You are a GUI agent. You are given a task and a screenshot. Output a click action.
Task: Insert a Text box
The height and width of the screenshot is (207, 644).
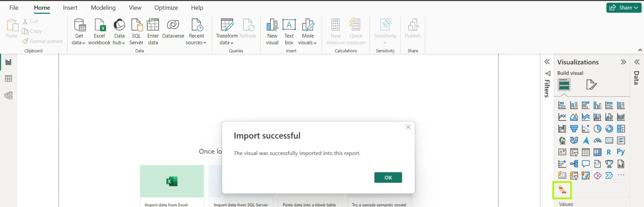289,32
